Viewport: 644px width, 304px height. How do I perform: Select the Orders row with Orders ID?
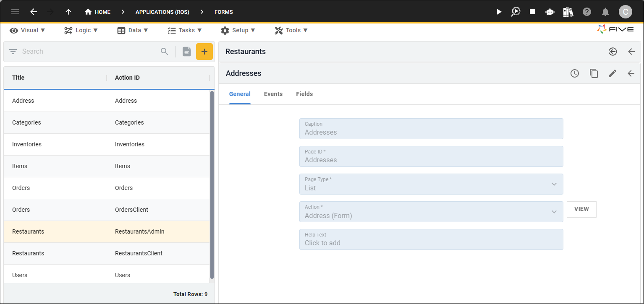click(x=107, y=188)
